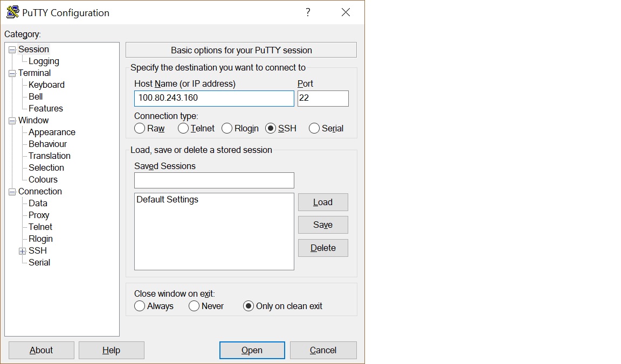
Task: Open the Colours category
Action: (43, 180)
